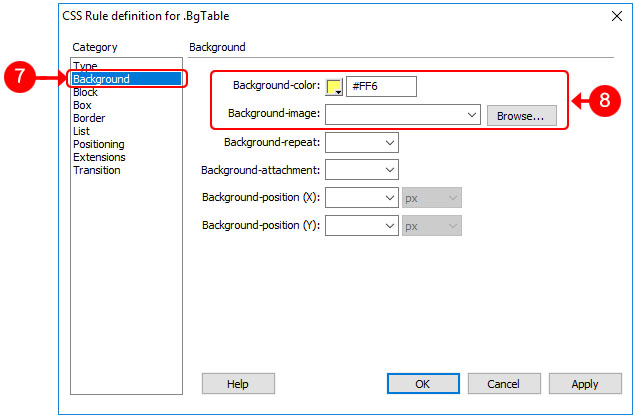This screenshot has height=418, width=636.
Task: Click the yellow Background-color swatch
Action: [334, 87]
